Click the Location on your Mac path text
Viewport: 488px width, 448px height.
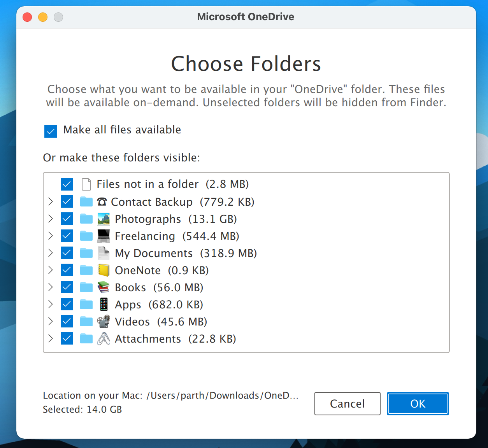pos(170,395)
